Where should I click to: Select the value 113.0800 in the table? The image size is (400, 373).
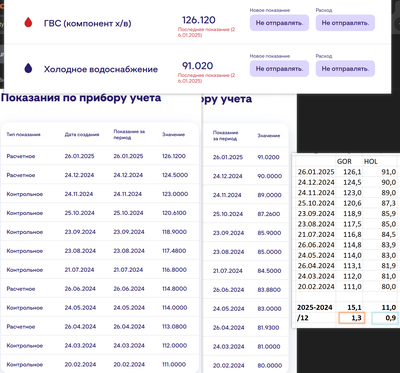[174, 327]
